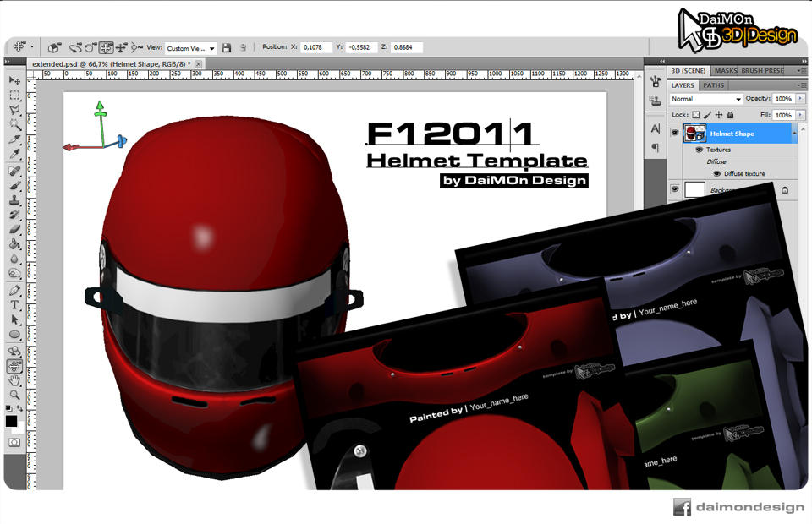812x524 pixels.
Task: Toggle lock all padlock
Action: click(730, 115)
